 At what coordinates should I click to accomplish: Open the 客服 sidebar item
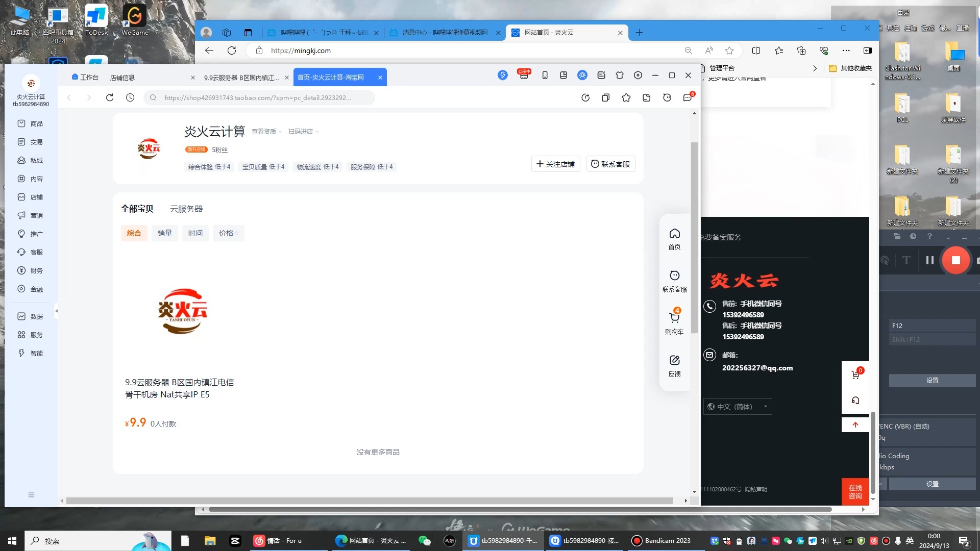point(30,252)
